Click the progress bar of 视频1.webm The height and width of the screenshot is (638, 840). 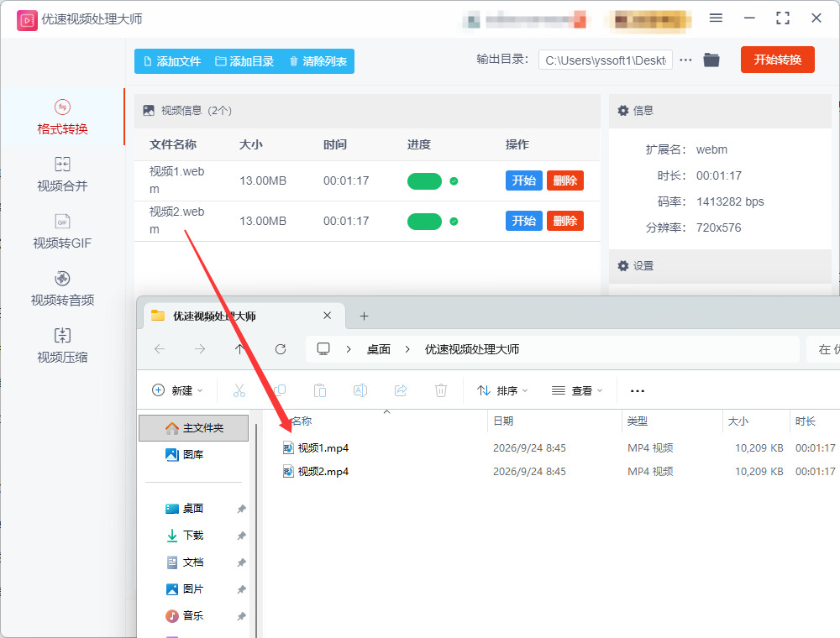[x=424, y=181]
